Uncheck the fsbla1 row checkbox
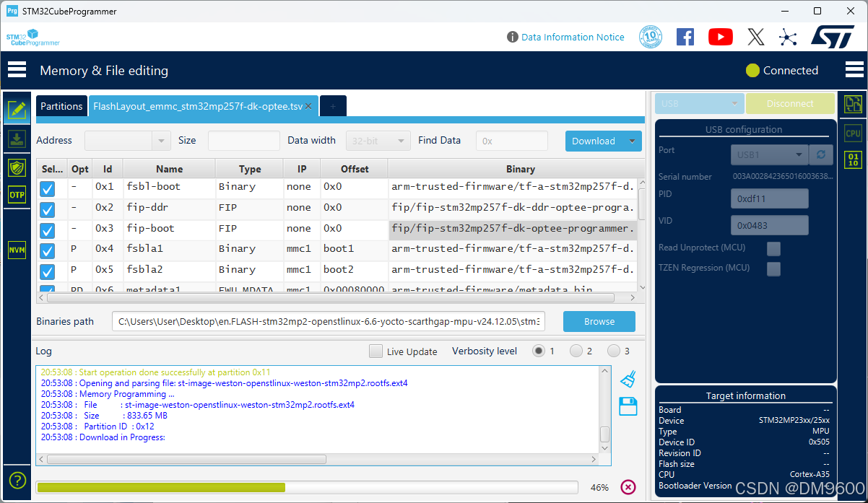 (48, 251)
